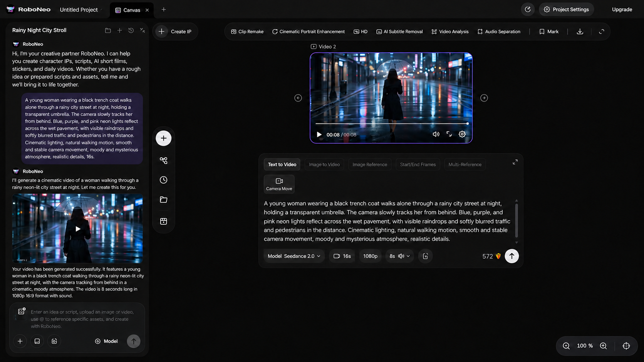Switch to Image Reference tab
The height and width of the screenshot is (362, 644).
click(x=370, y=165)
